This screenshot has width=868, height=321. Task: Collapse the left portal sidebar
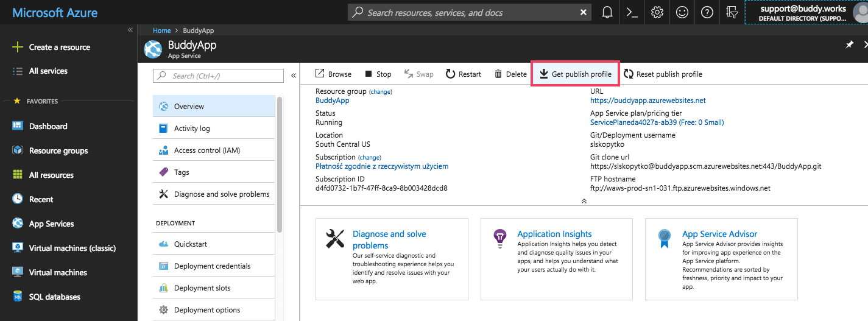pos(130,29)
